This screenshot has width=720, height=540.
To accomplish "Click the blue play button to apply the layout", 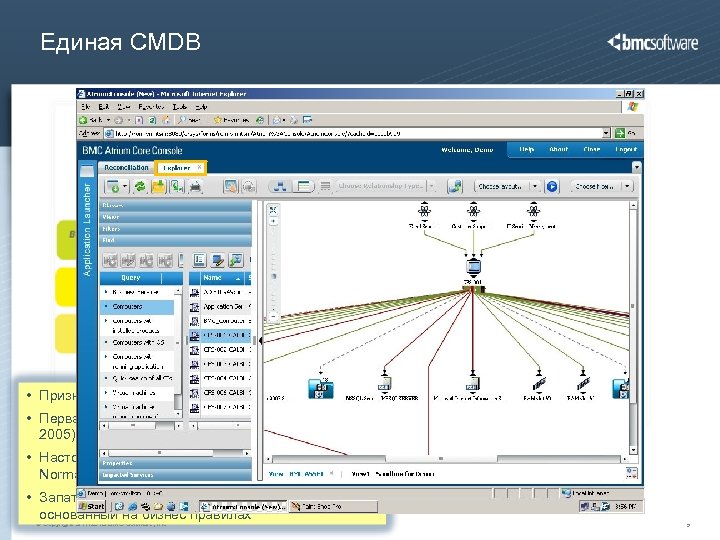I will 552,186.
